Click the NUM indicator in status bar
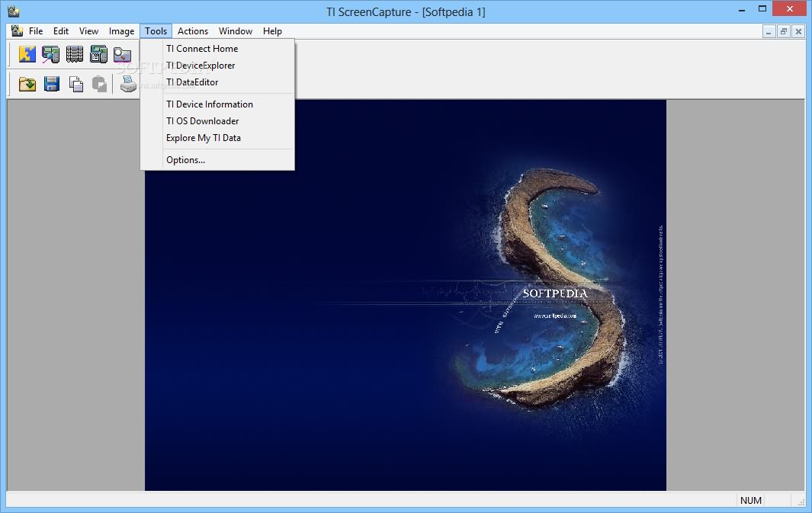Viewport: 812px width, 513px height. [x=750, y=501]
